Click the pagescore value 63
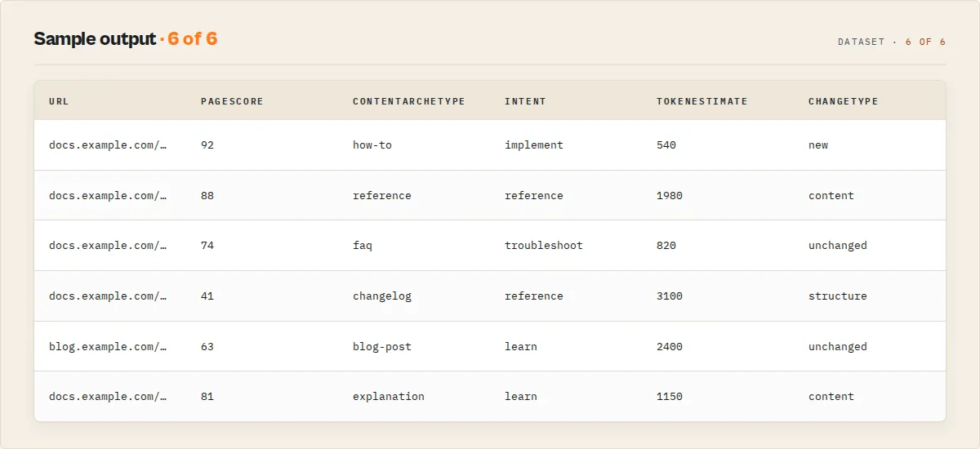The height and width of the screenshot is (449, 980). click(207, 347)
